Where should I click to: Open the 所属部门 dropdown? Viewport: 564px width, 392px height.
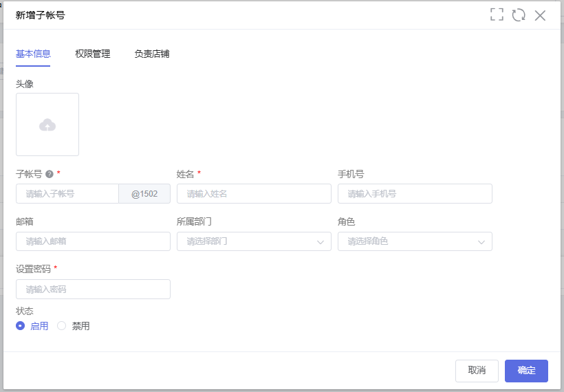[x=254, y=241]
